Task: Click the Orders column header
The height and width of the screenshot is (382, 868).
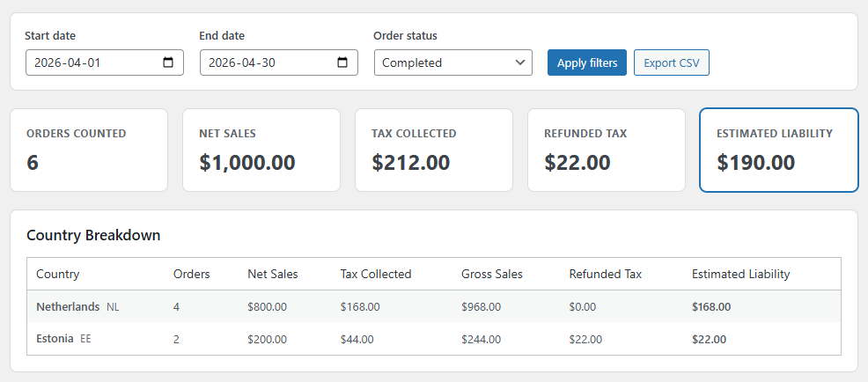Action: coord(192,274)
